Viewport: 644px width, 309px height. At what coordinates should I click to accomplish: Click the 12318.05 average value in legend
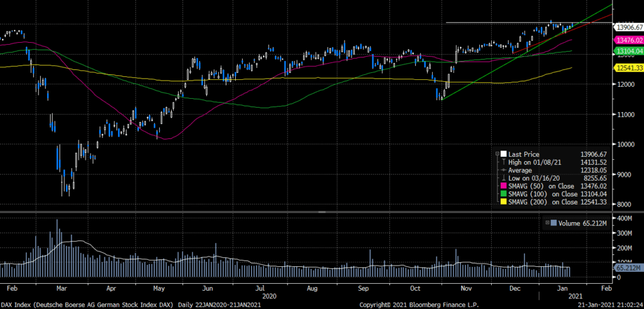[594, 170]
